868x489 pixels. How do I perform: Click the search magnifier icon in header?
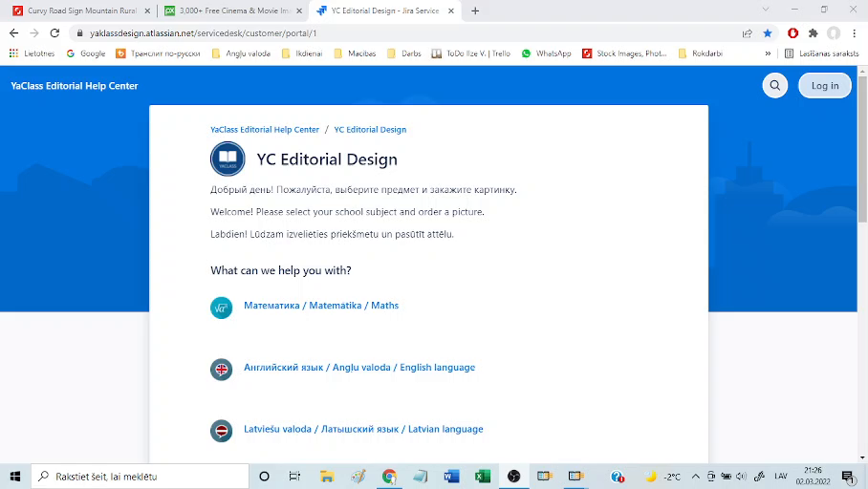pyautogui.click(x=774, y=86)
